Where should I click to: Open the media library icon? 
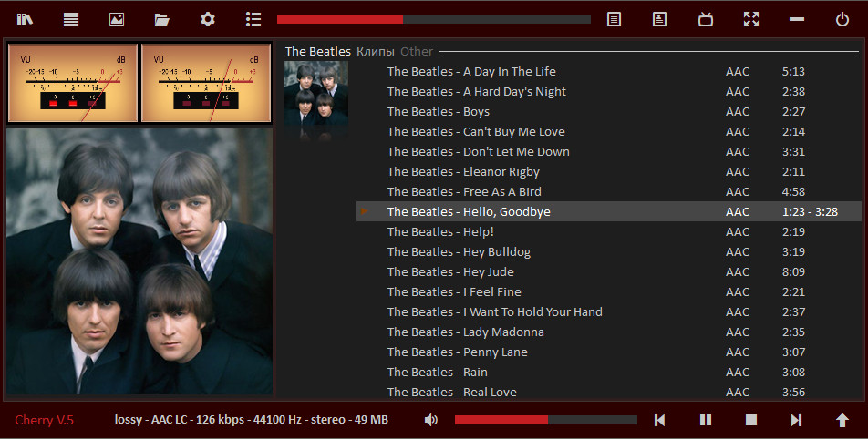(25, 19)
